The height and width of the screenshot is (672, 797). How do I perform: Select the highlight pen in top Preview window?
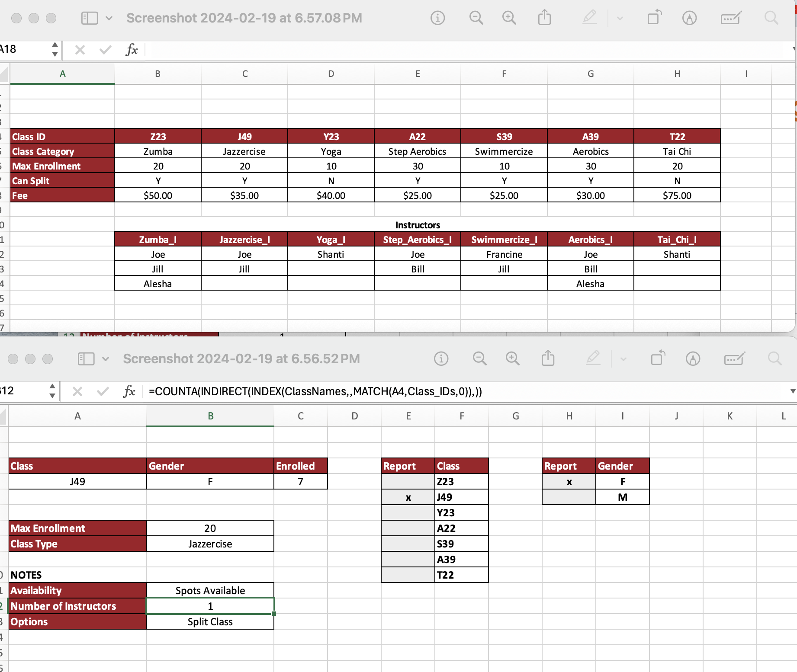[x=590, y=18]
